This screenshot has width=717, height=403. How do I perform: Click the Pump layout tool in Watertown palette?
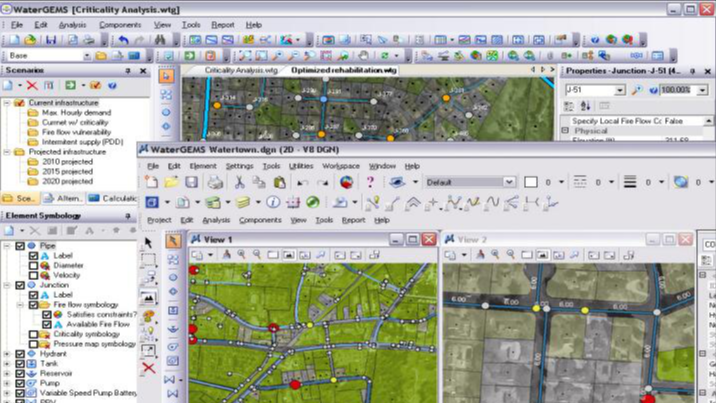point(173,346)
